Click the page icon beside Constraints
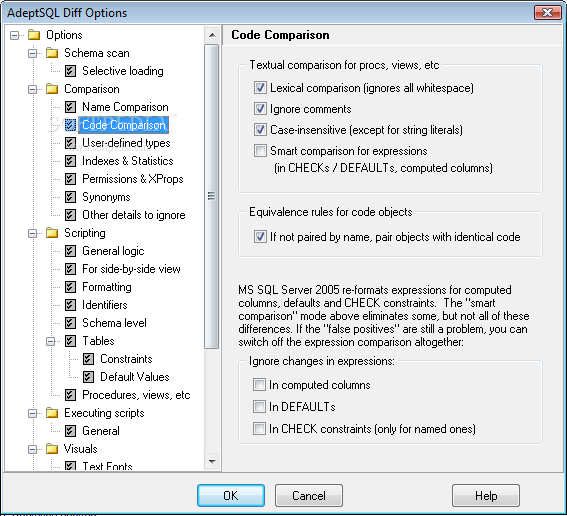Screen dimensions: 567x516 [88, 359]
